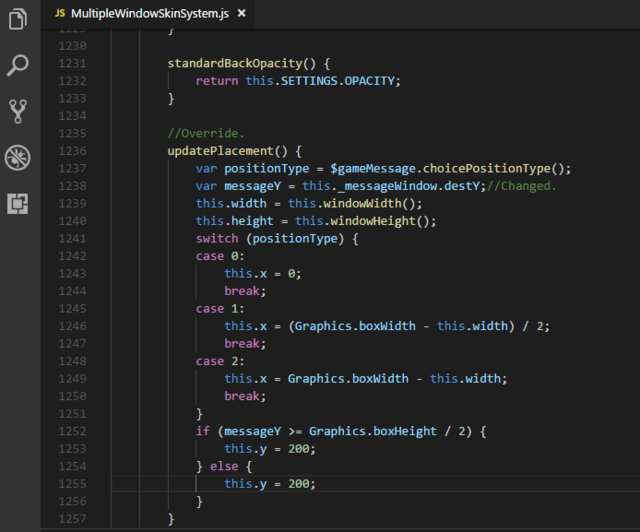The height and width of the screenshot is (532, 640).
Task: Click on 'case 2:' label
Action: point(220,362)
